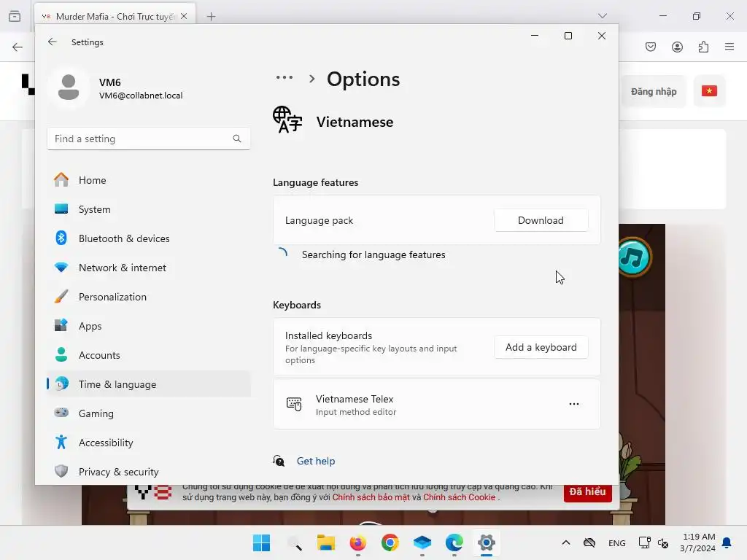Open Microsoft Edge from the taskbar

(454, 542)
